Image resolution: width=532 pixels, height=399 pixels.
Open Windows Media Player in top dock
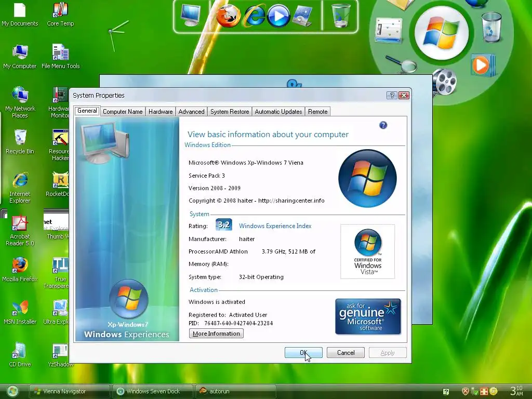278,16
